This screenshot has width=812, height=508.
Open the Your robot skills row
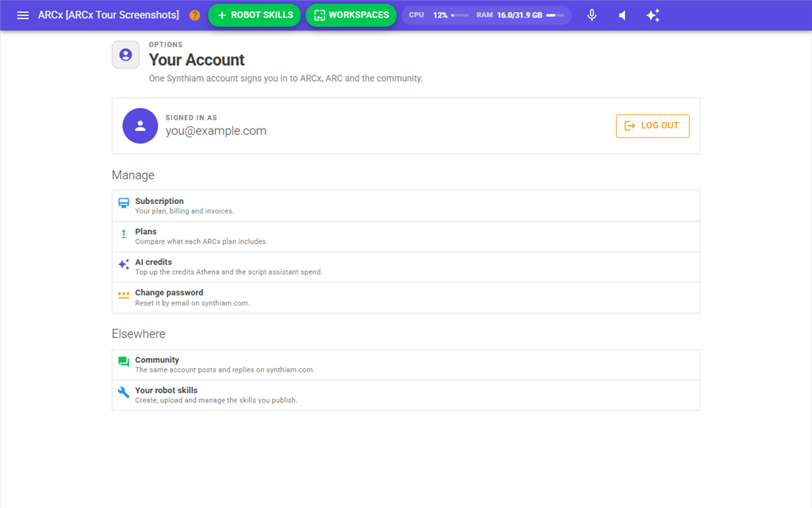tap(406, 395)
